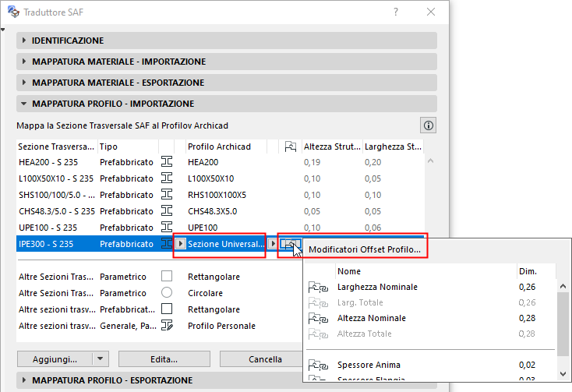
Task: Open Modificatori Offset Profilo... entry
Action: (365, 249)
